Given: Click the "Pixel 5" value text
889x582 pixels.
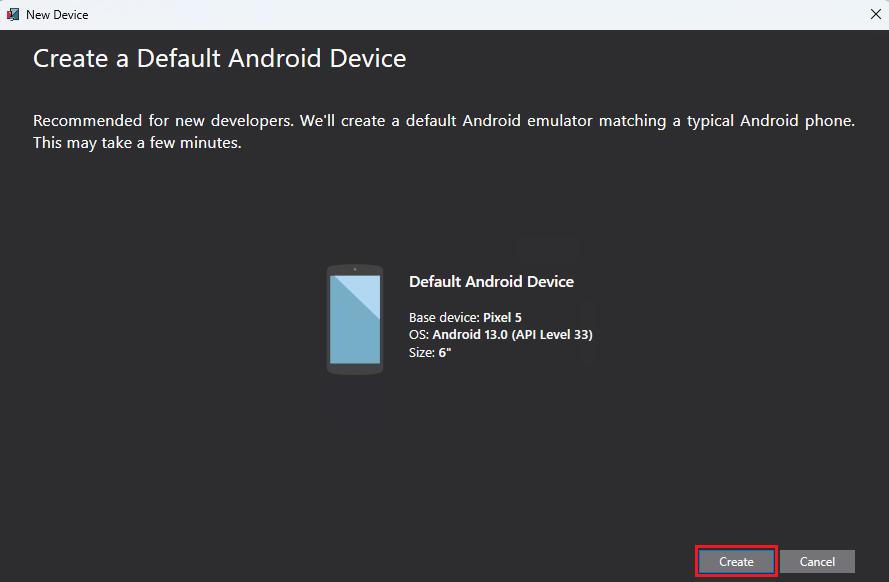Looking at the screenshot, I should point(502,317).
